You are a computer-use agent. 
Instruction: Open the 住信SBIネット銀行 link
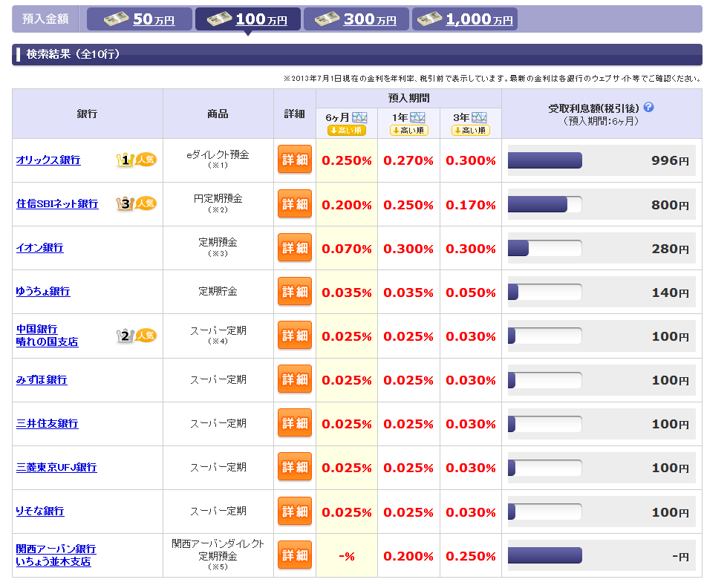click(x=57, y=203)
